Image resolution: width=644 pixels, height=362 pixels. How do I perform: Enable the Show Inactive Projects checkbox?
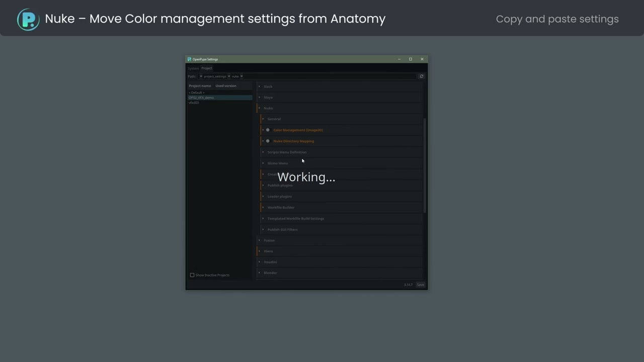coord(192,275)
